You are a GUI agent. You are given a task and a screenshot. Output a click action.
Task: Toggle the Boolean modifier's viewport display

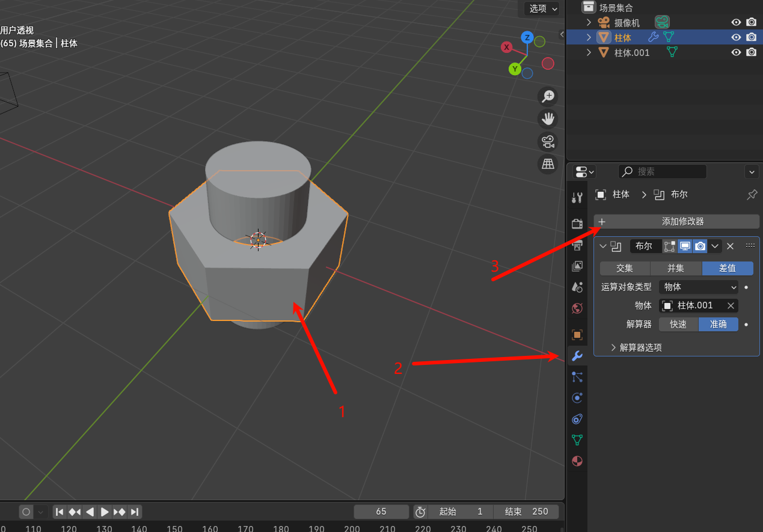coord(685,246)
